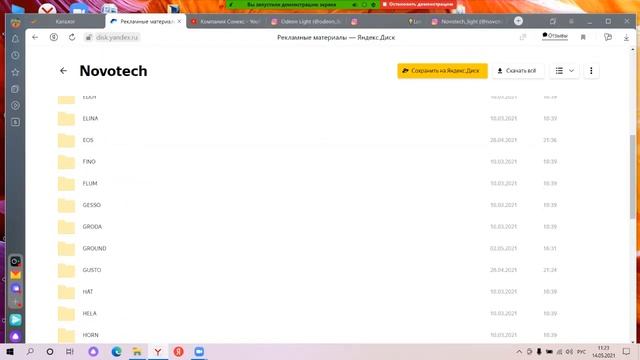Click the page vertical scrollbar
Viewport: 640px width, 360px height.
click(x=633, y=178)
